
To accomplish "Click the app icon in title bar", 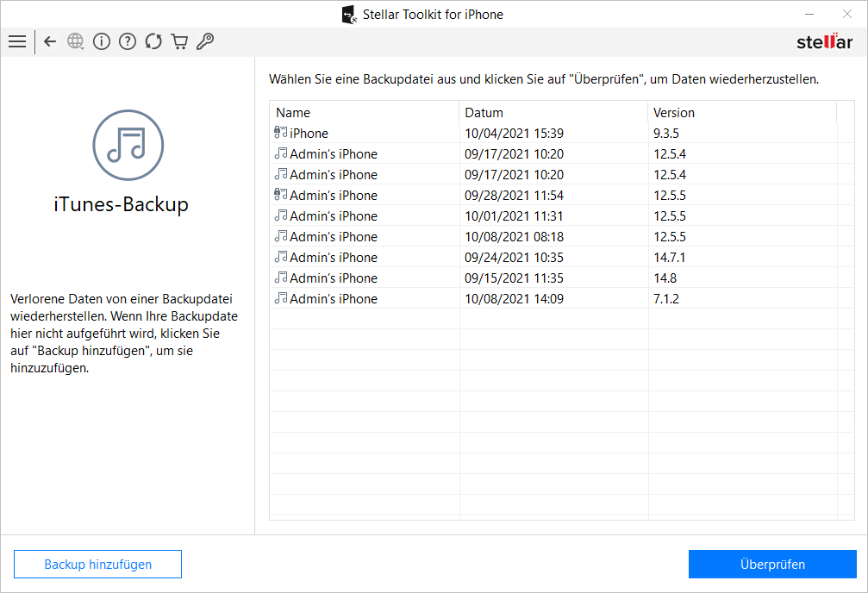I will [349, 15].
